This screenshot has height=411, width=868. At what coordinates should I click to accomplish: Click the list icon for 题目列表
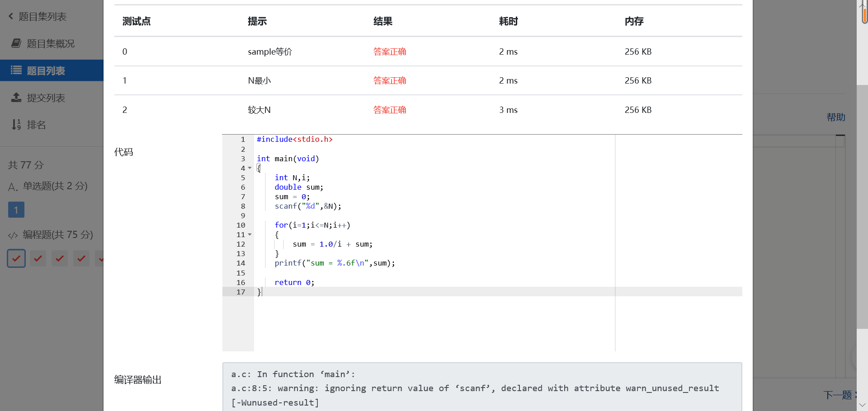(16, 70)
